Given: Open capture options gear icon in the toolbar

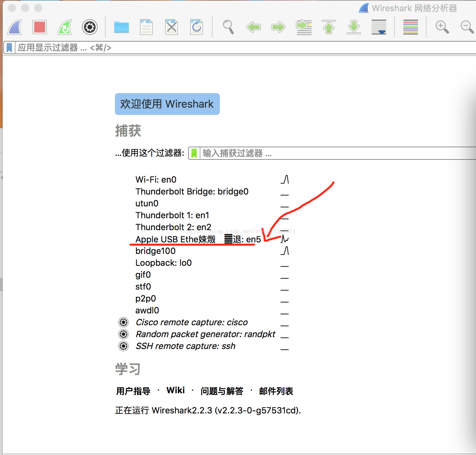Looking at the screenshot, I should tap(90, 27).
